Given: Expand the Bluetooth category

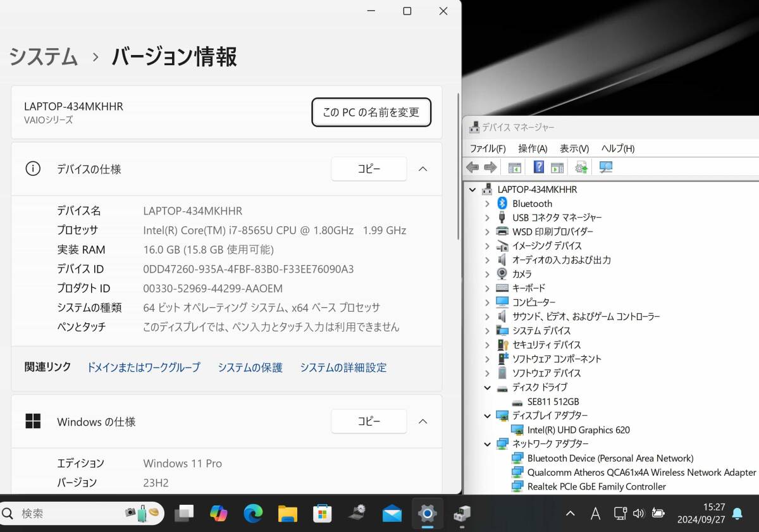Looking at the screenshot, I should click(x=487, y=204).
